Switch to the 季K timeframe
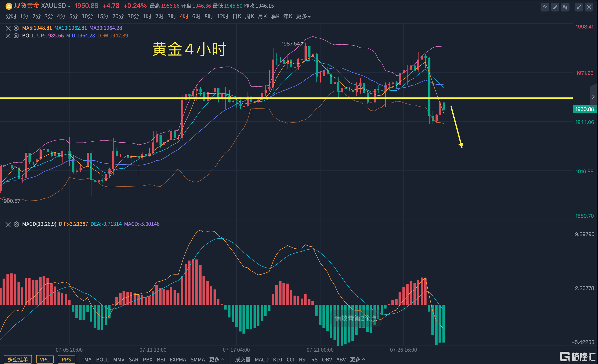 click(275, 16)
